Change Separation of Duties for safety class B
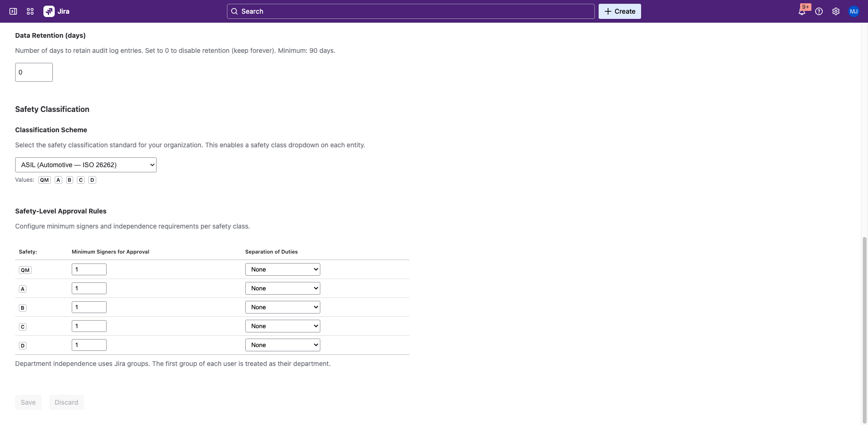This screenshot has width=868, height=425. click(283, 307)
